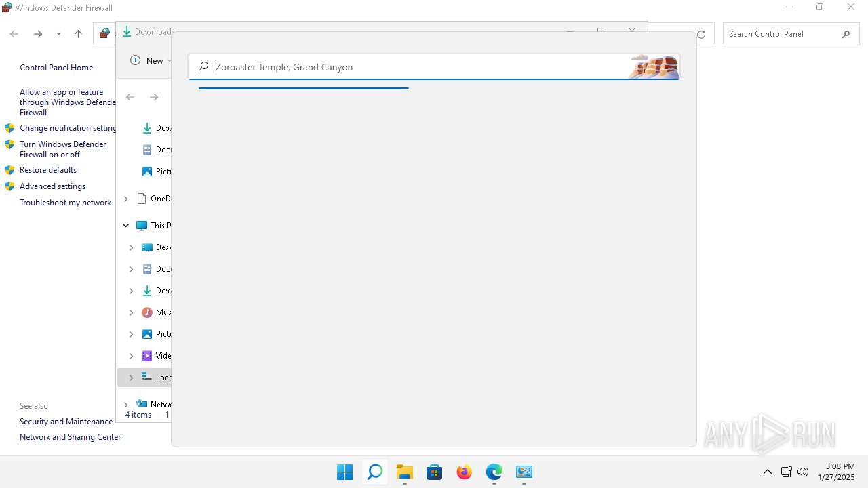Click Search Control Panel field
868x488 pixels.
tap(791, 34)
